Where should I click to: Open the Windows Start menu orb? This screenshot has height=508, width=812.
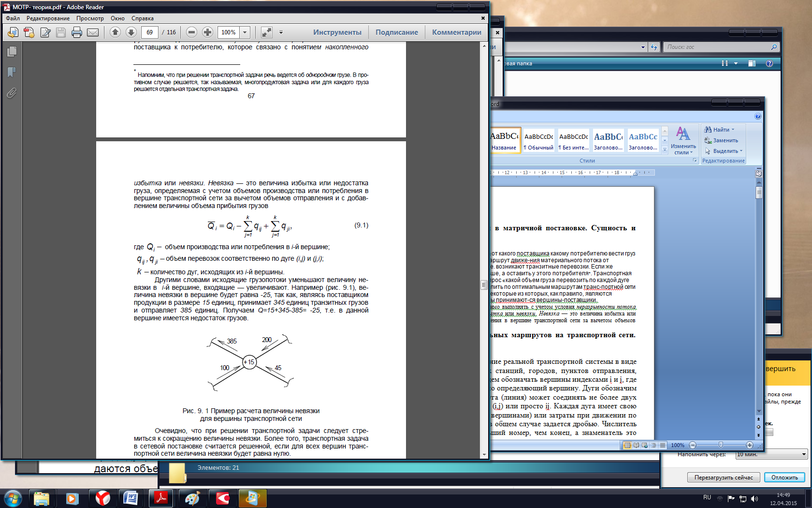coord(13,498)
